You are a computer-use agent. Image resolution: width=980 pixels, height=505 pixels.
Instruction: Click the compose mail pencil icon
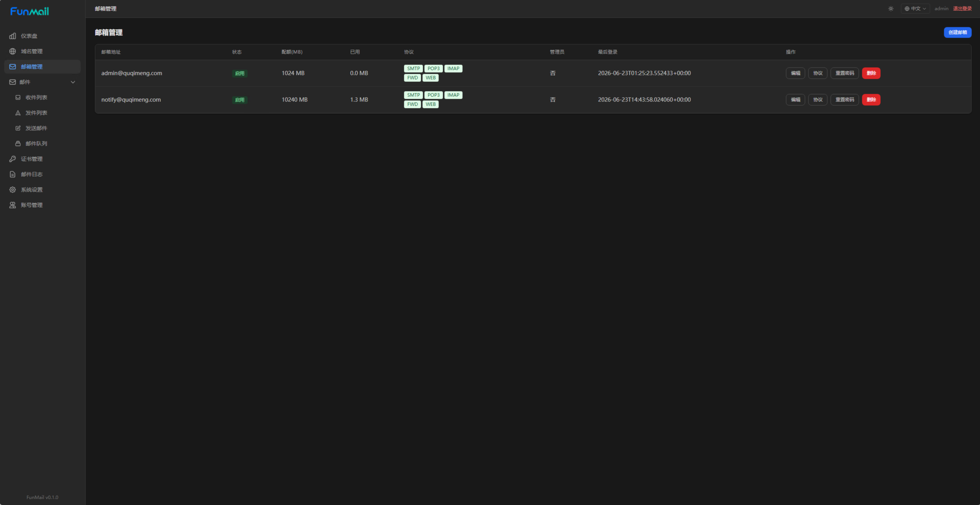click(x=18, y=128)
